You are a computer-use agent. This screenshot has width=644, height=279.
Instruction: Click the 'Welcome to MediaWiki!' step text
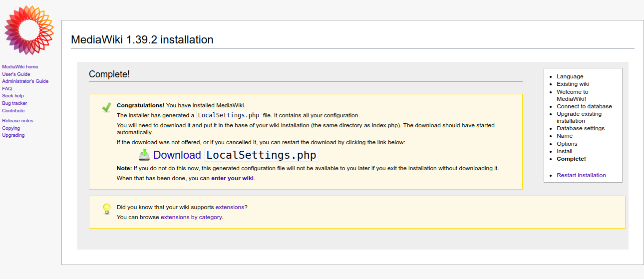(x=572, y=95)
